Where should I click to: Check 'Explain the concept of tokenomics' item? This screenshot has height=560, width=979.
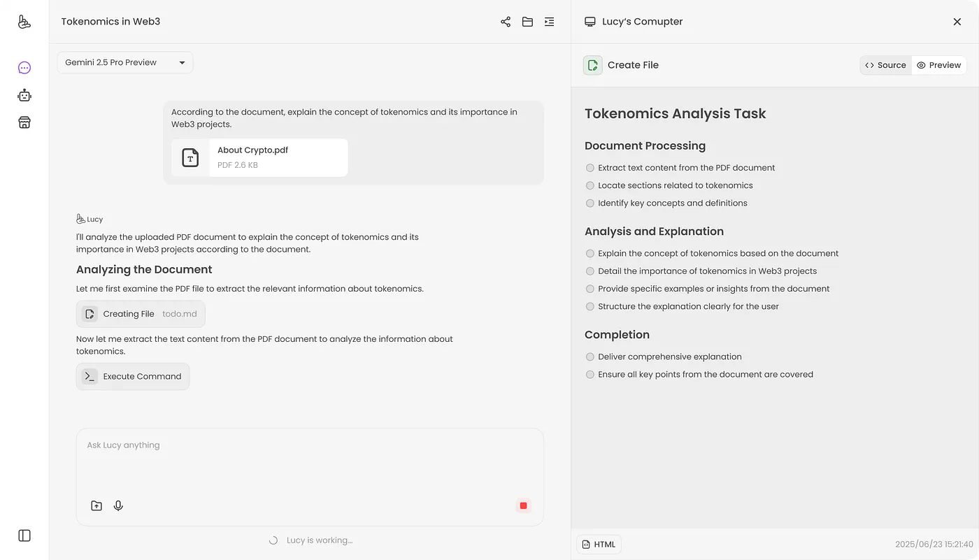click(590, 253)
